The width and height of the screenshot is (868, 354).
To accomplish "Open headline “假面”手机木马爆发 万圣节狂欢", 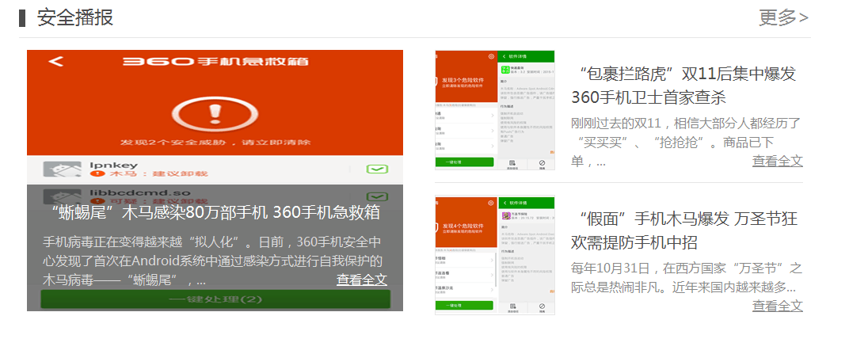I will click(684, 230).
